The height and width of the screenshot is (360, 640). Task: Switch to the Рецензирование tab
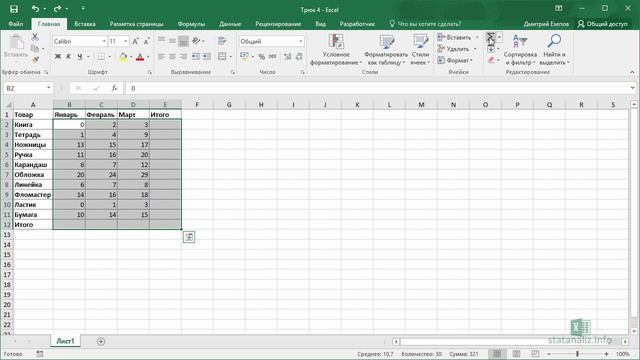(x=278, y=24)
